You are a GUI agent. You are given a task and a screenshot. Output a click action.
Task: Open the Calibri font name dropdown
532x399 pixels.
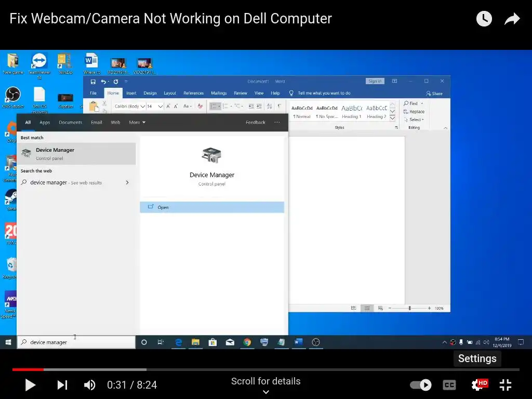coord(143,106)
